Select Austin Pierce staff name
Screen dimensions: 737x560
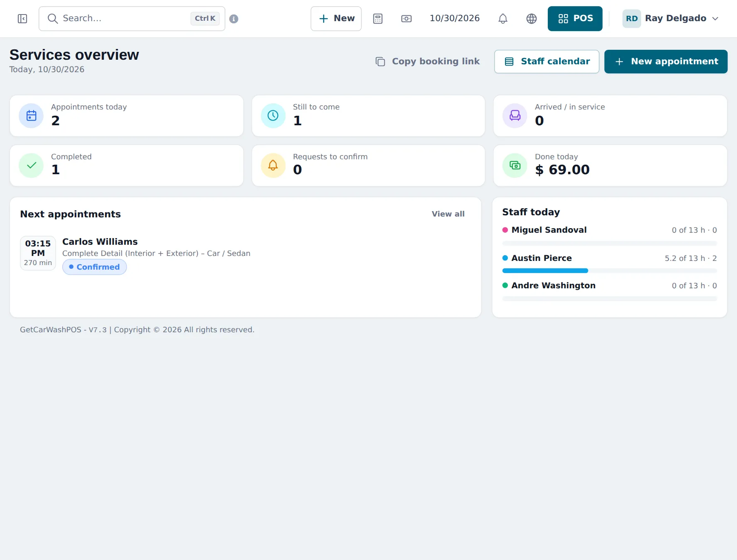pos(542,258)
